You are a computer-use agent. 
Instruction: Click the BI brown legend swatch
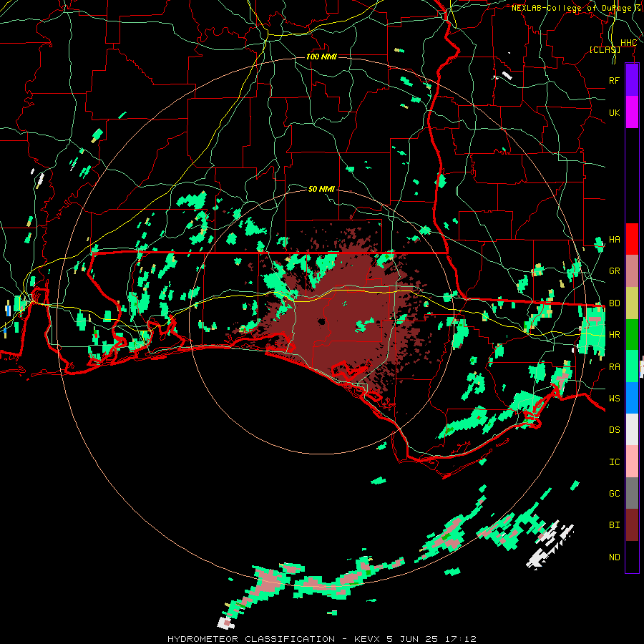pos(632,525)
